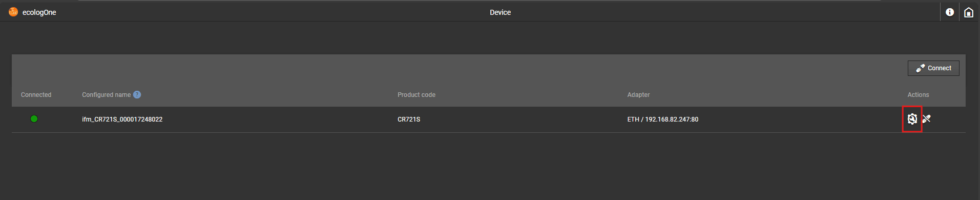
Task: Go to home via house icon
Action: (969, 12)
